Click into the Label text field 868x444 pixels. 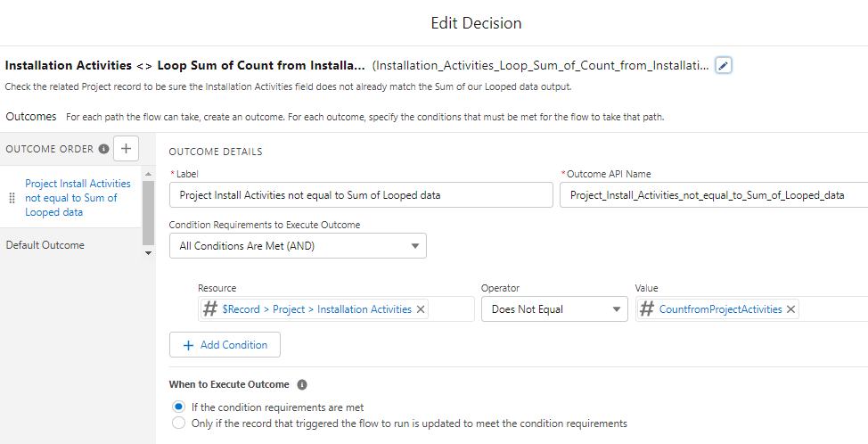click(x=361, y=195)
